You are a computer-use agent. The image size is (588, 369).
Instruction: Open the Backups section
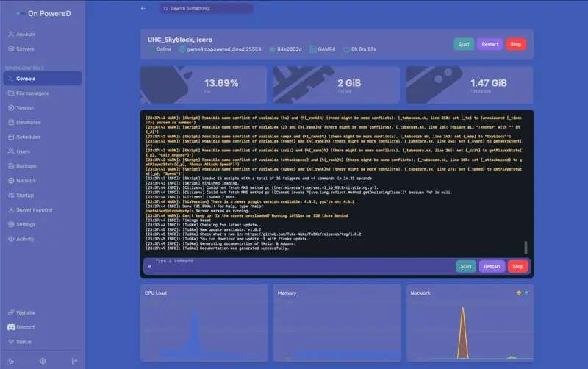click(26, 166)
